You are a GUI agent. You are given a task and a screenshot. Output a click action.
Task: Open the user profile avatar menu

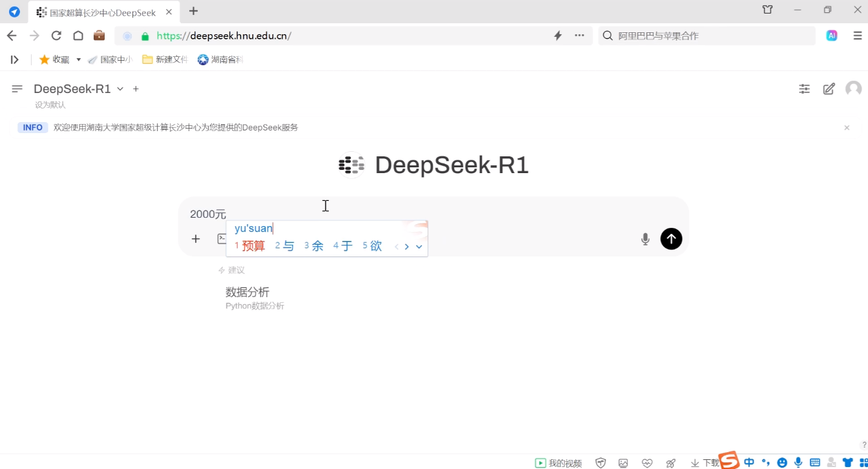point(854,89)
